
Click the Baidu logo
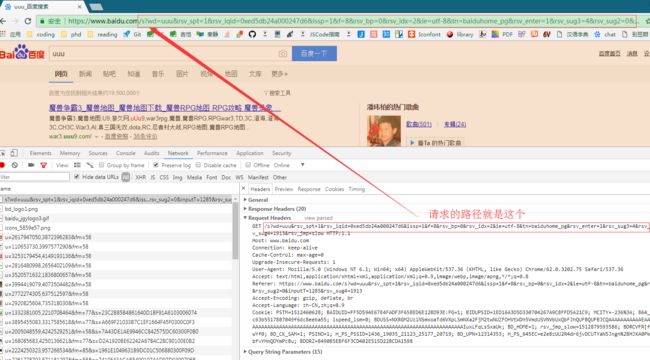(22, 53)
